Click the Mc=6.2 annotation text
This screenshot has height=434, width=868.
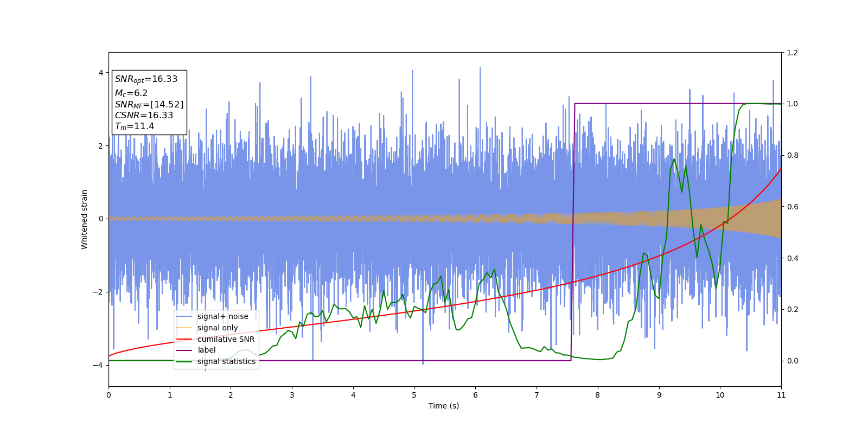pyautogui.click(x=131, y=93)
